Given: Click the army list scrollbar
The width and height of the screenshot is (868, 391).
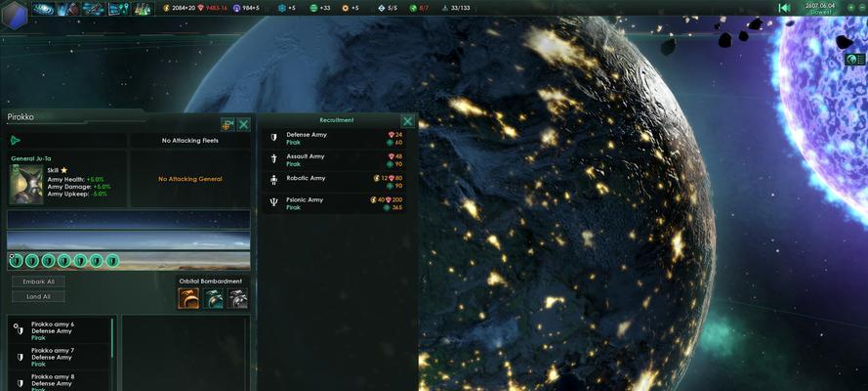Looking at the screenshot, I should coord(112,338).
